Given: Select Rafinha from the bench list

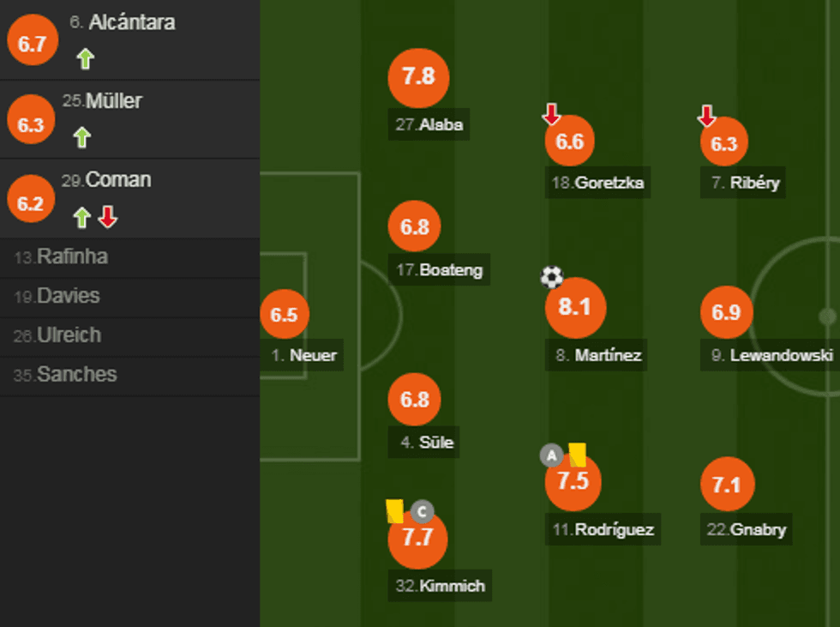Looking at the screenshot, I should [x=72, y=257].
